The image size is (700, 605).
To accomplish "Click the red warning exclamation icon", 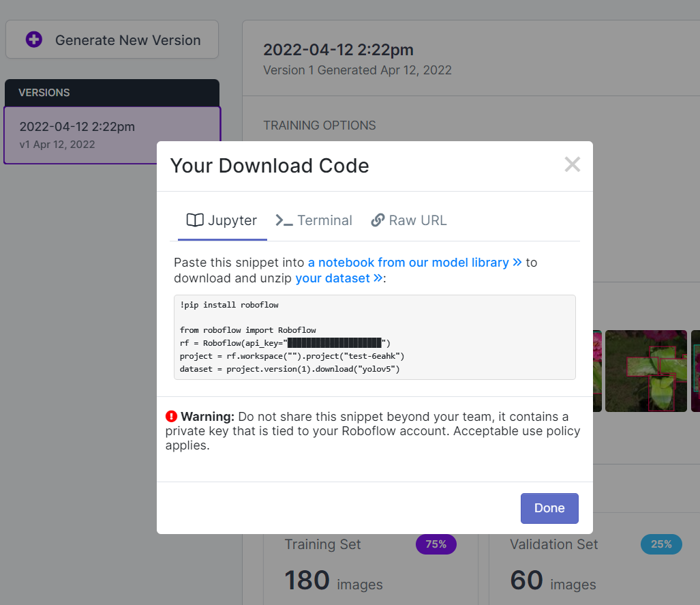I will (x=172, y=417).
